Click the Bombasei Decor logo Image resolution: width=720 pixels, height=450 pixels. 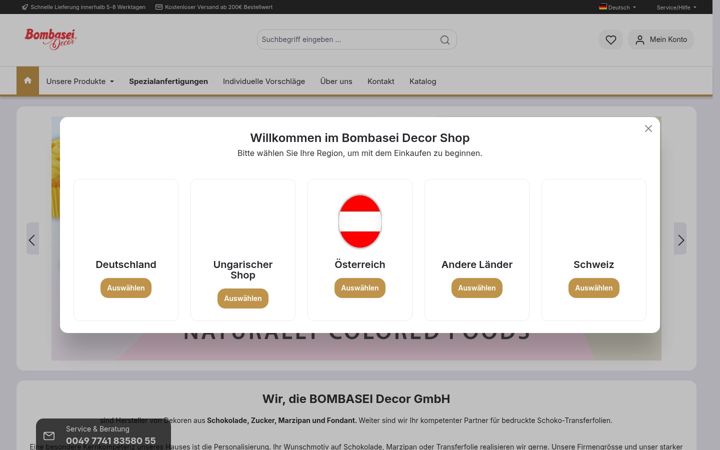click(x=50, y=39)
